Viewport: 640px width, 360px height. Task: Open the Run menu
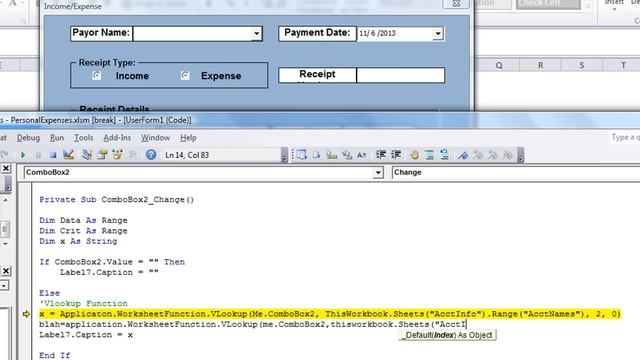tap(57, 138)
